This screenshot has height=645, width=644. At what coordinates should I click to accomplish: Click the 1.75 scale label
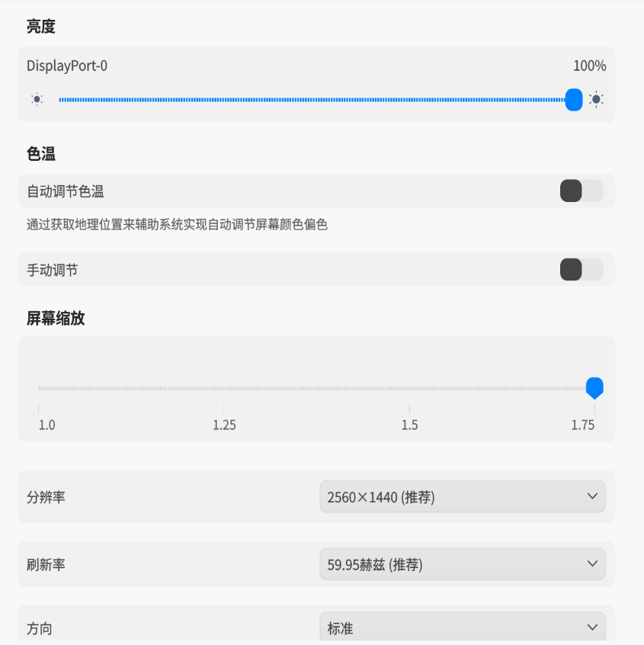click(583, 425)
